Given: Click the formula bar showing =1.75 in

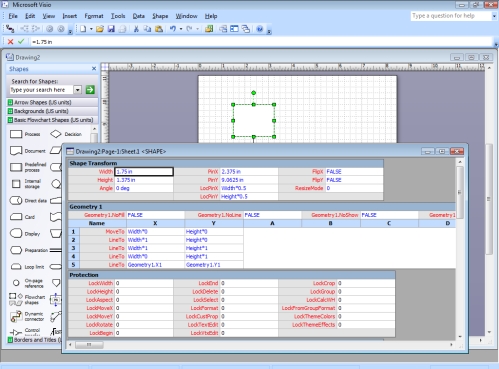Looking at the screenshot, I should [x=261, y=42].
